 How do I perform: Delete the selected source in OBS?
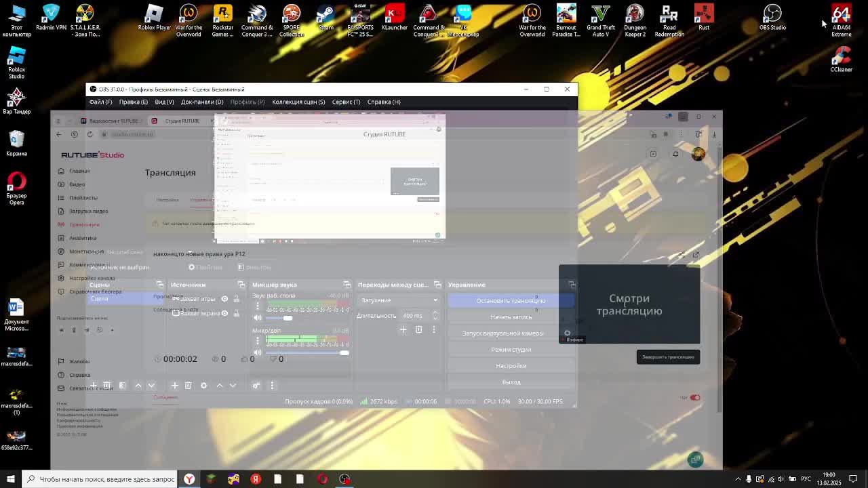click(189, 385)
